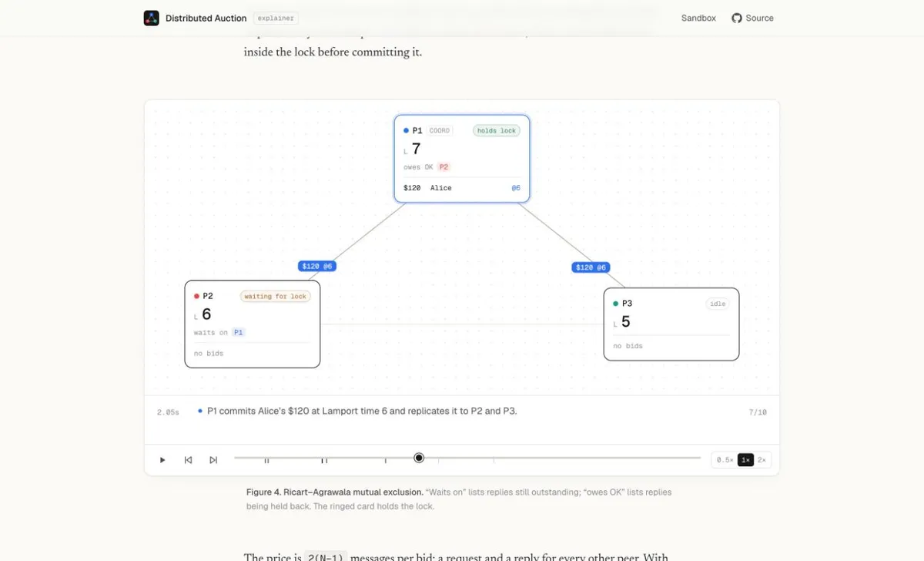Click the COORD tag on P1
Image resolution: width=924 pixels, height=561 pixels.
pos(440,131)
